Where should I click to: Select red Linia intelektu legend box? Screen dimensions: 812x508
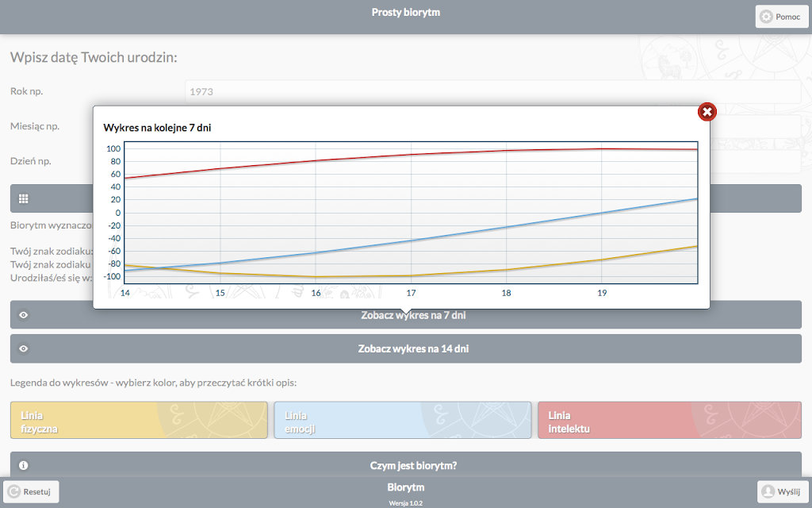click(669, 420)
